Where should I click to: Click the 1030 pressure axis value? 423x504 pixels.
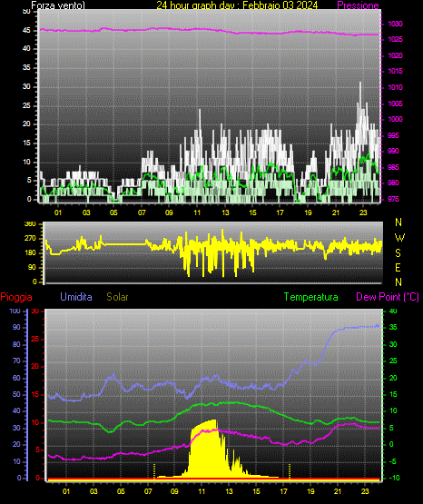tap(395, 24)
